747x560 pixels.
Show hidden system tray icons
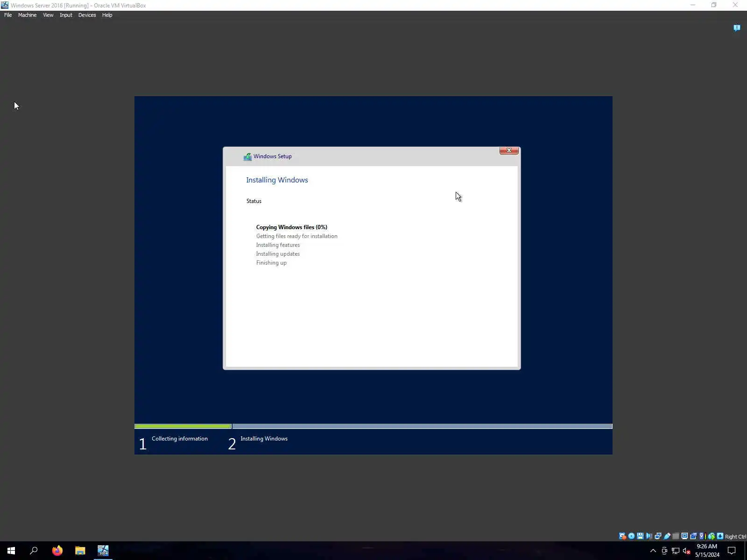pos(653,551)
